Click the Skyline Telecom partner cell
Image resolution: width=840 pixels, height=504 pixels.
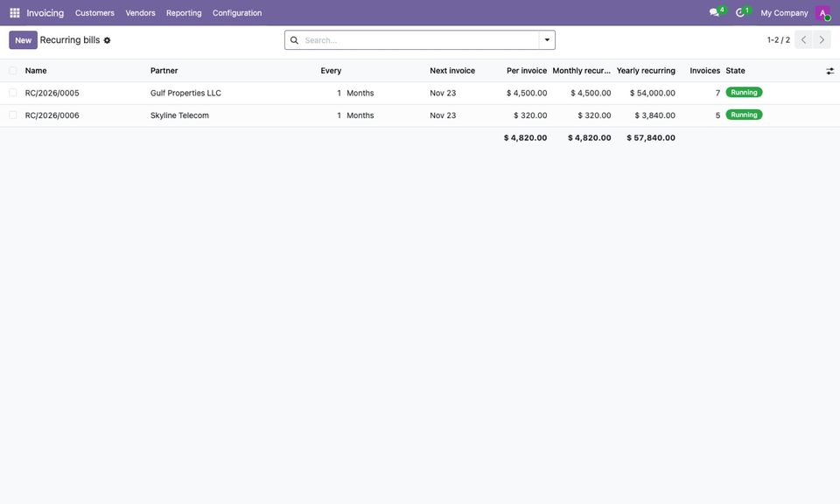tap(179, 115)
